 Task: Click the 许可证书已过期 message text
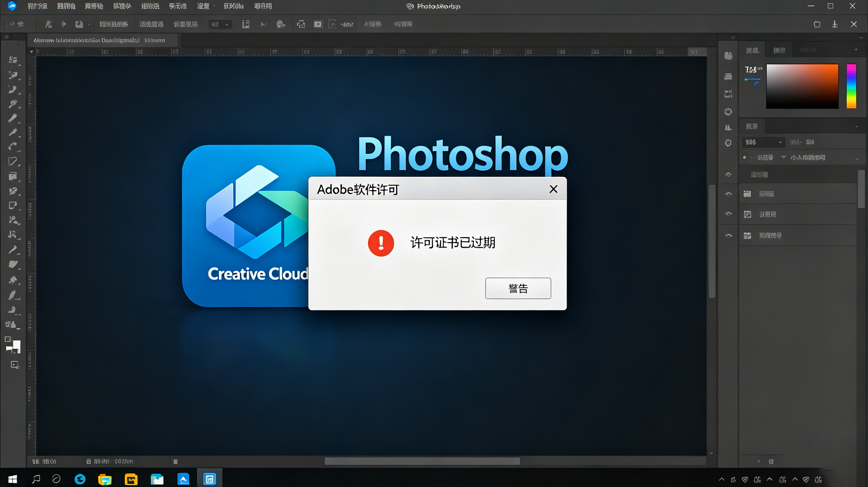(x=452, y=243)
